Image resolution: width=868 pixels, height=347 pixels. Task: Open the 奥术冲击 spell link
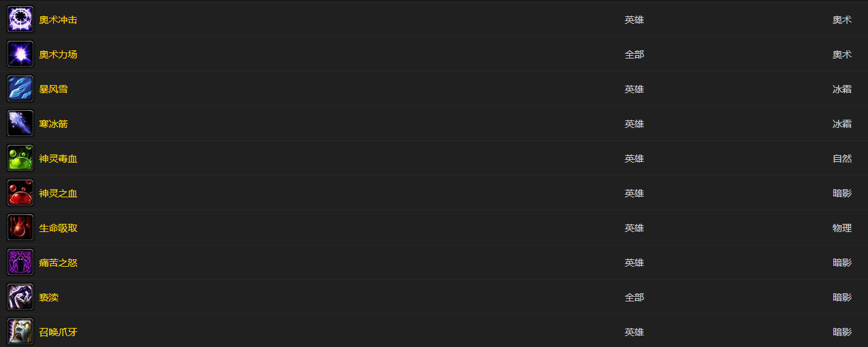(x=58, y=20)
